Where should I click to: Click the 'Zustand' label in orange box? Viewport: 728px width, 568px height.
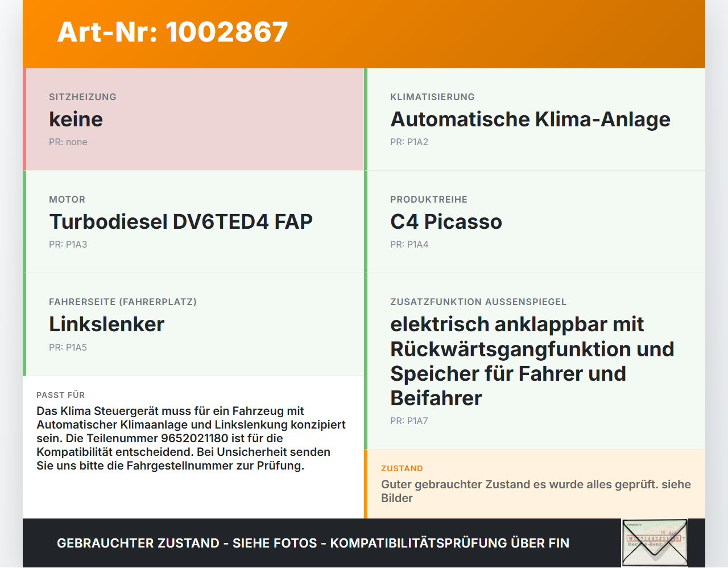(x=402, y=468)
